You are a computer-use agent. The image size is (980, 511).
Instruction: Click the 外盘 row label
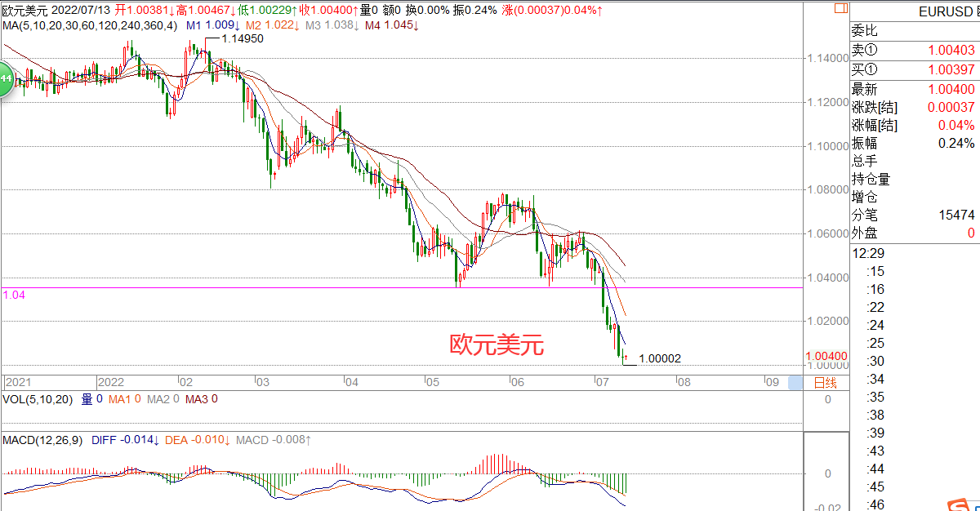click(x=865, y=233)
